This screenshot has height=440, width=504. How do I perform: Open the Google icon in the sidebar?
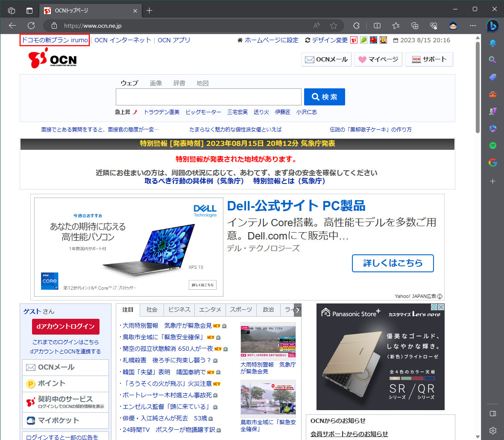pyautogui.click(x=492, y=163)
